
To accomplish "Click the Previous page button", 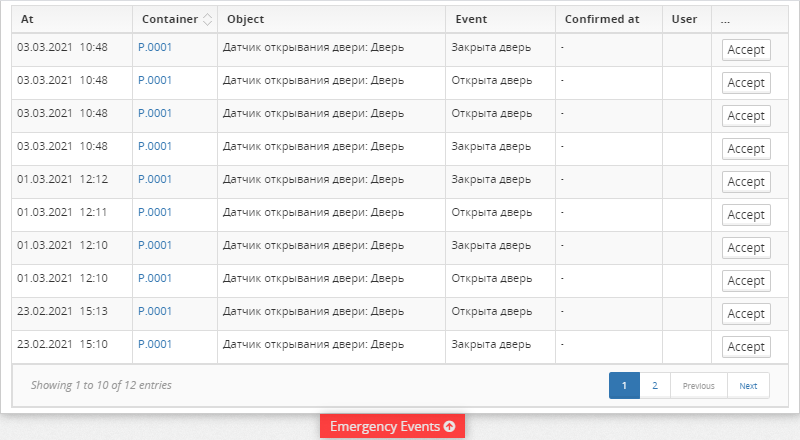I will coord(698,385).
